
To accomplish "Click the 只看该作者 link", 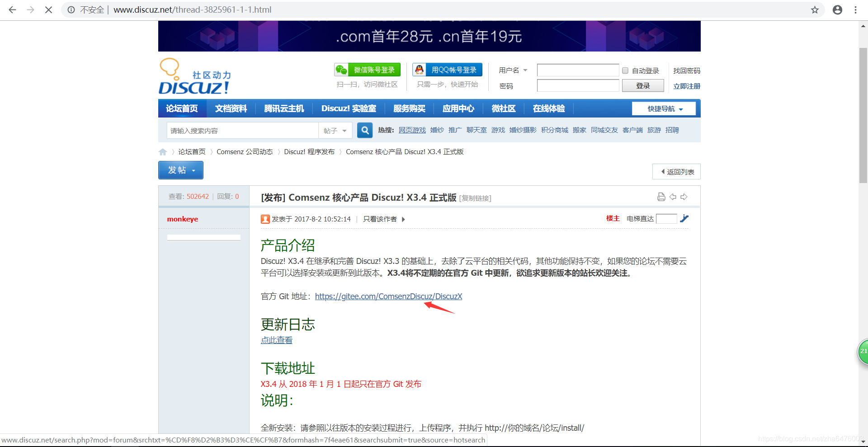I will (x=380, y=219).
